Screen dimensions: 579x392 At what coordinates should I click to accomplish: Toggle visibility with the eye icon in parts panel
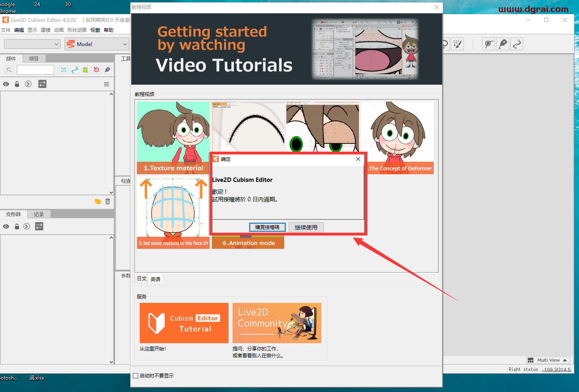6,84
